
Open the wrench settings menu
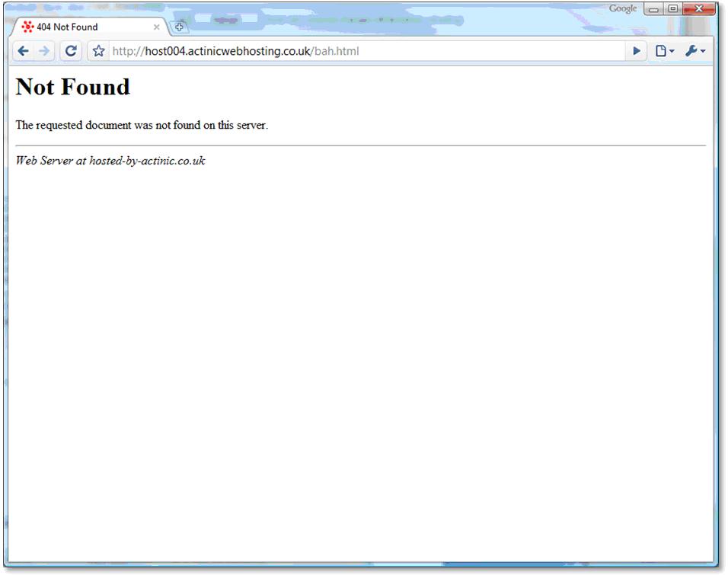(694, 51)
